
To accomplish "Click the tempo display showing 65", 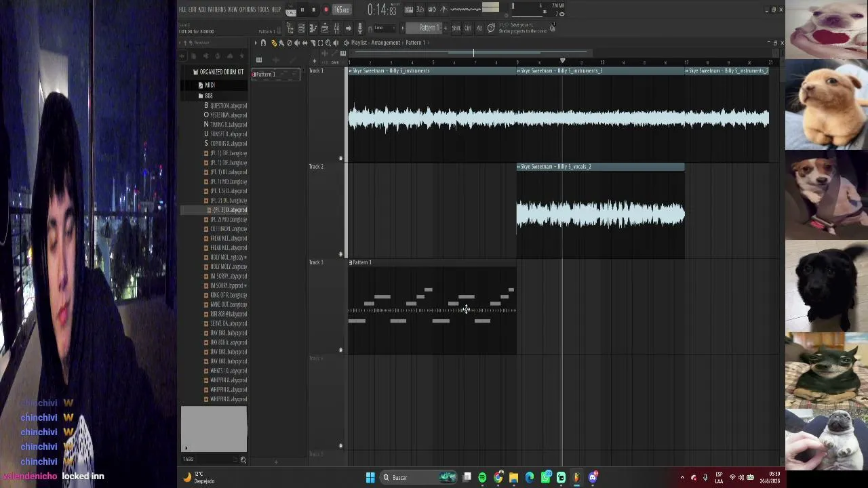I will [342, 9].
